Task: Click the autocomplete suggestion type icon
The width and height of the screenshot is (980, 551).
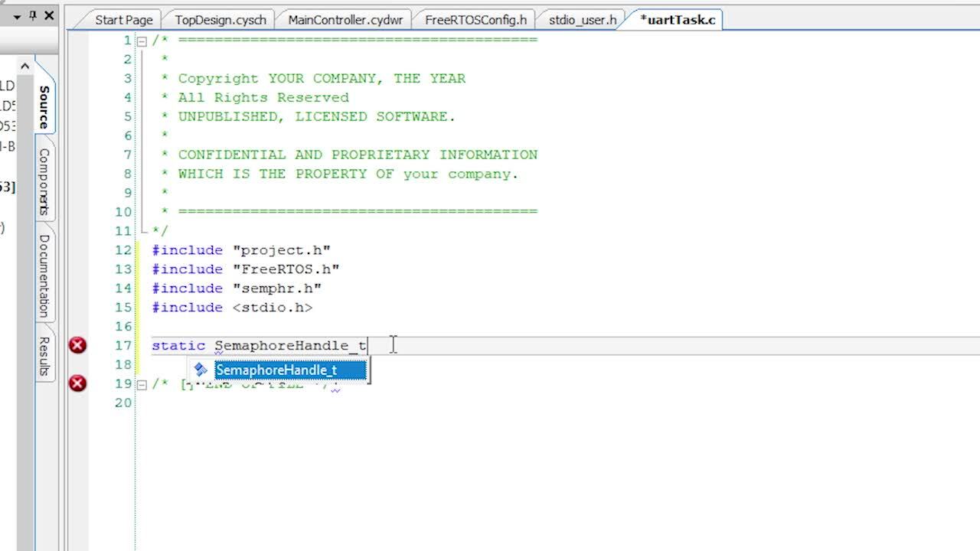Action: (x=201, y=370)
